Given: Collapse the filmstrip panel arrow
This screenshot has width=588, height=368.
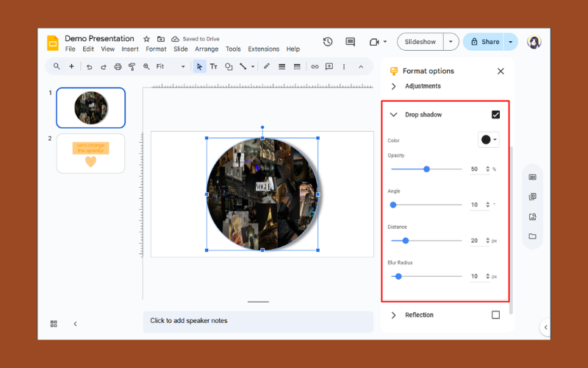Looking at the screenshot, I should pyautogui.click(x=76, y=324).
